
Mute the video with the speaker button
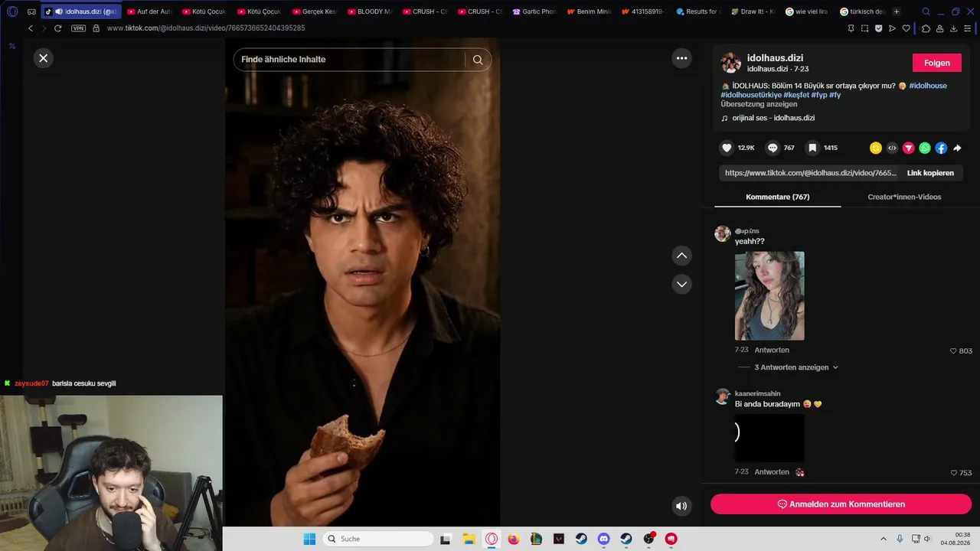click(x=681, y=506)
